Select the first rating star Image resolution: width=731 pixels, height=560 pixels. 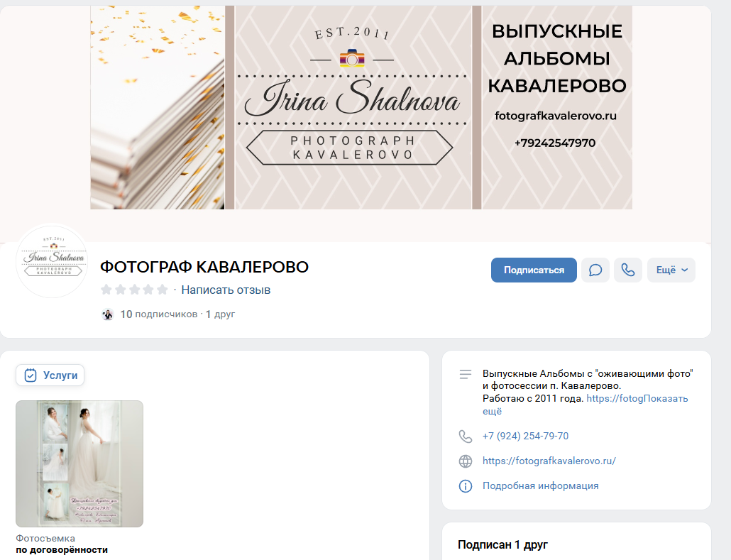[106, 290]
